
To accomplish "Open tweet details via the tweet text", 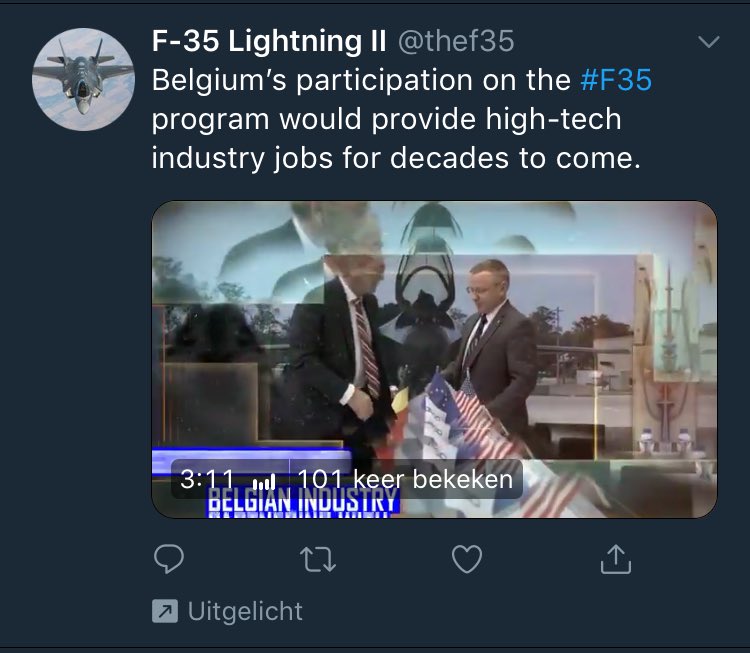I will point(402,119).
